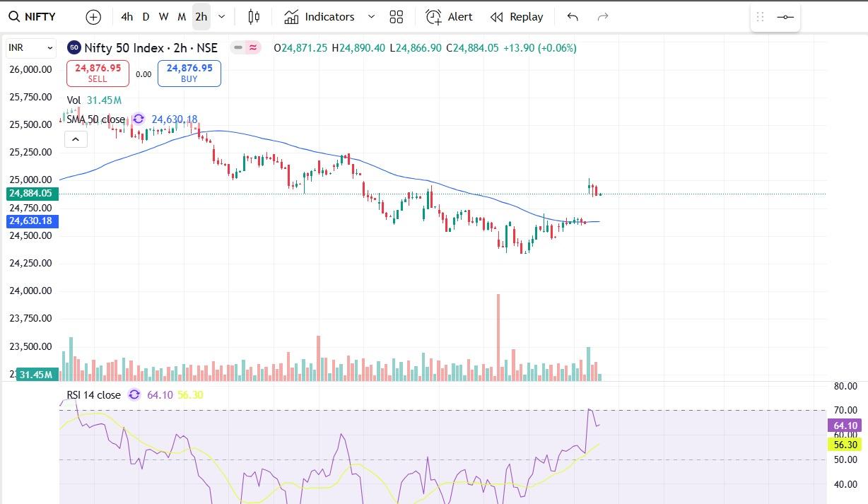This screenshot has height=504, width=868.
Task: Open the candlestick chart type menu
Action: pos(254,16)
